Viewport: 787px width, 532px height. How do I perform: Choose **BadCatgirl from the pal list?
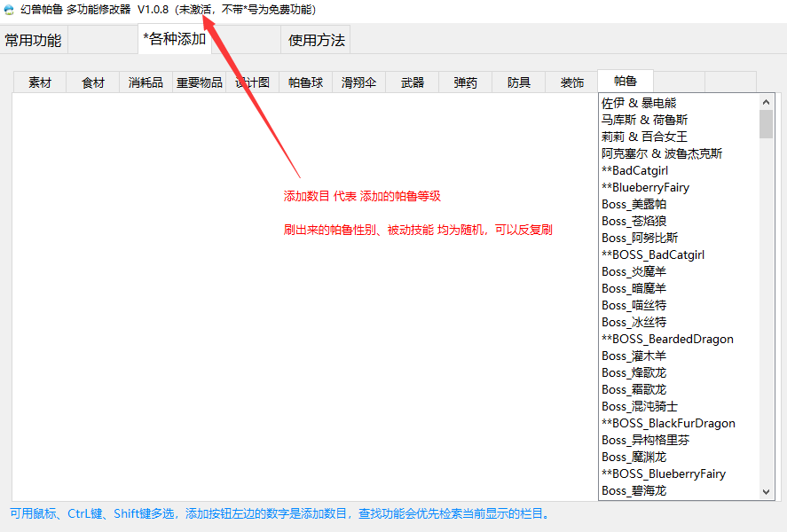635,170
